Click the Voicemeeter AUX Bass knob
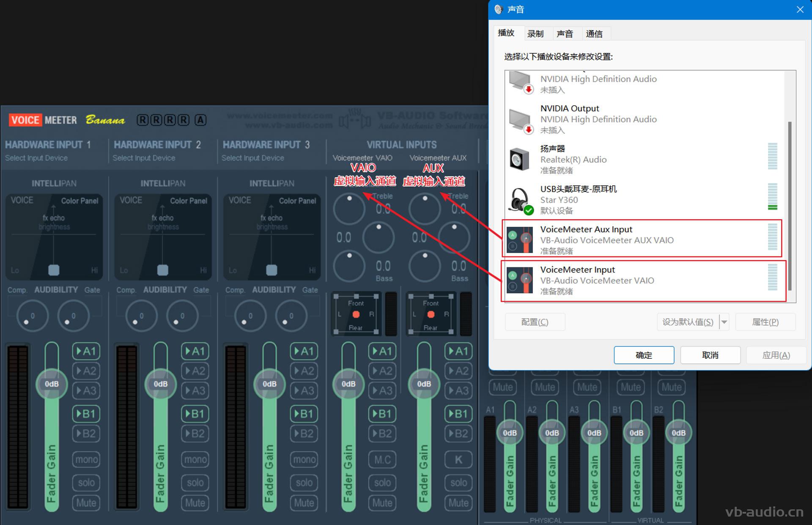 [425, 266]
